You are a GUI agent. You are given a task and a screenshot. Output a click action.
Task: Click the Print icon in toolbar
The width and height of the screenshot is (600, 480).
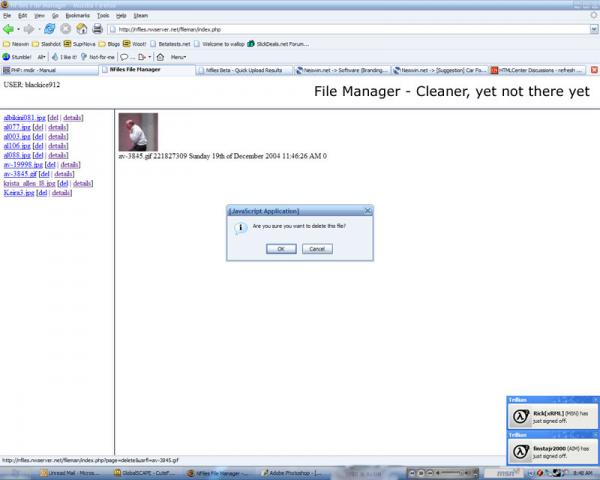[98, 29]
